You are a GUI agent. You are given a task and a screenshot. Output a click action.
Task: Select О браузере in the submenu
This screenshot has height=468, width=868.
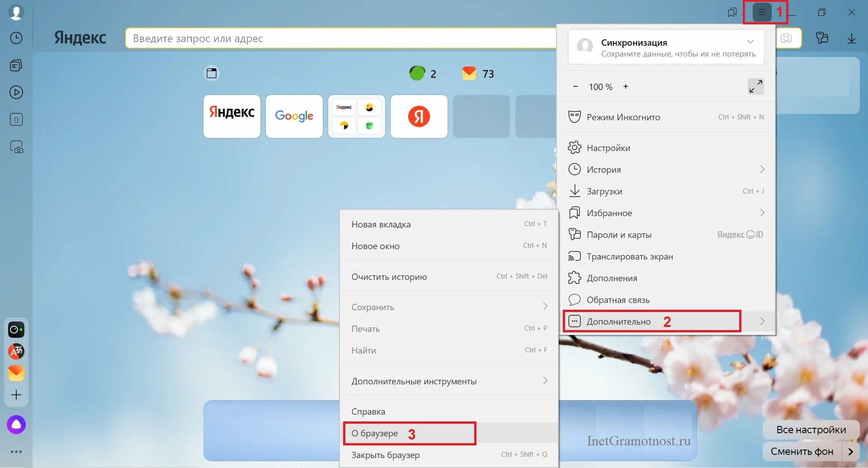[x=449, y=433]
